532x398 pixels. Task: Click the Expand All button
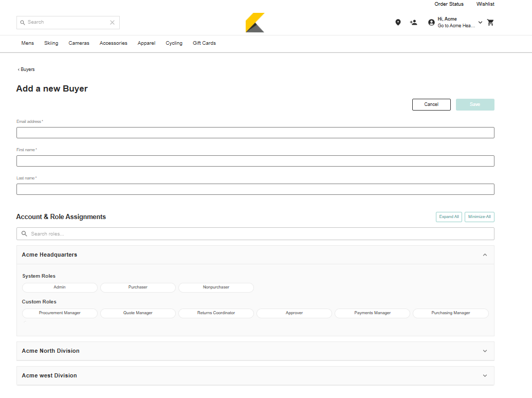(449, 217)
